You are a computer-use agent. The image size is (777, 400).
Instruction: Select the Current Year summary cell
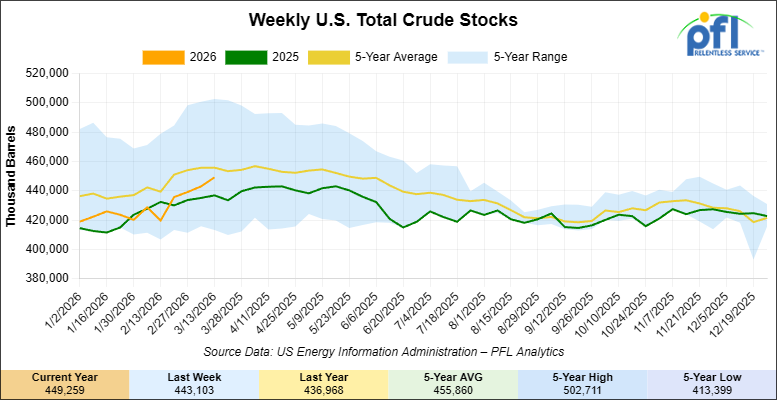point(65,381)
